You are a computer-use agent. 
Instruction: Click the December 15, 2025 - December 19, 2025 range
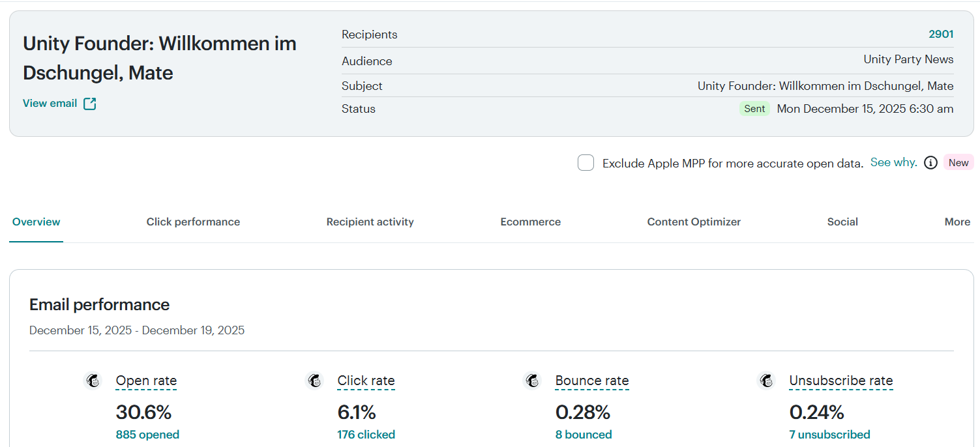click(137, 330)
